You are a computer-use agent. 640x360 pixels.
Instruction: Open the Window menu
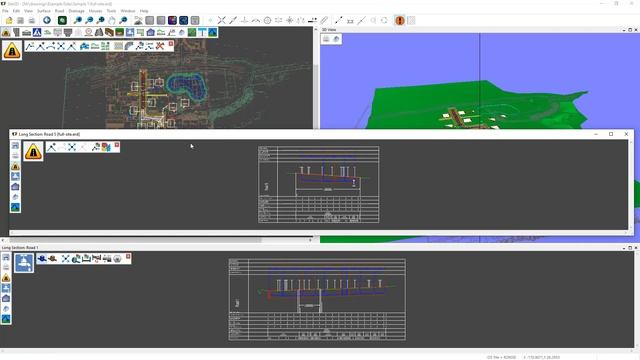128,11
